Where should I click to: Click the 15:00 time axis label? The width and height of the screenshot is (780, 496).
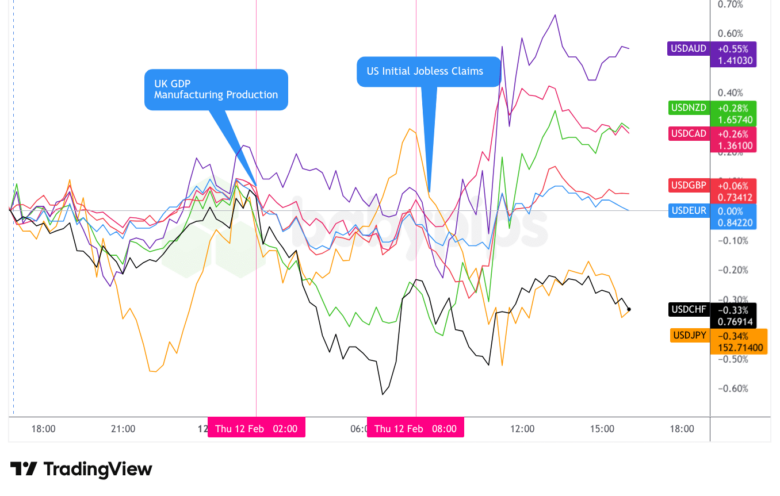click(x=601, y=429)
